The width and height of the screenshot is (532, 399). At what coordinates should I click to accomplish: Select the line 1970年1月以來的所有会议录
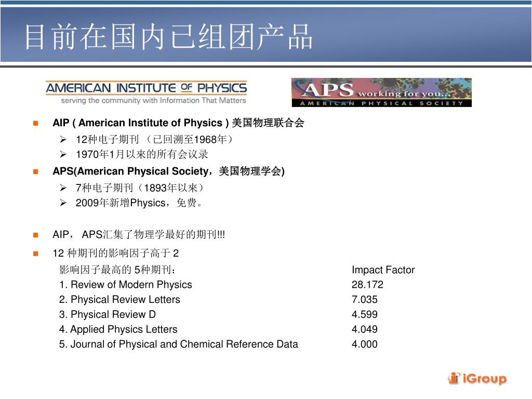142,154
